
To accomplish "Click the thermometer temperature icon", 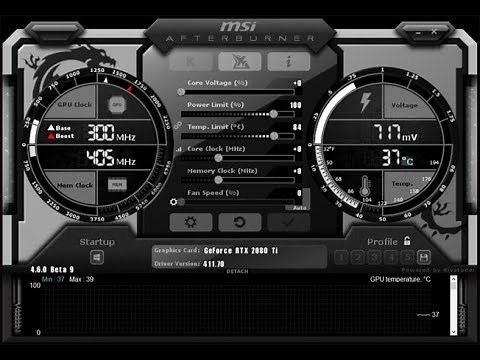I will coord(365,186).
